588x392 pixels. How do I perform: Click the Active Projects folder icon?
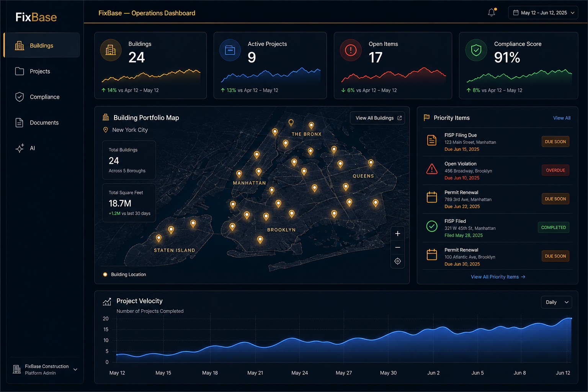(x=230, y=50)
